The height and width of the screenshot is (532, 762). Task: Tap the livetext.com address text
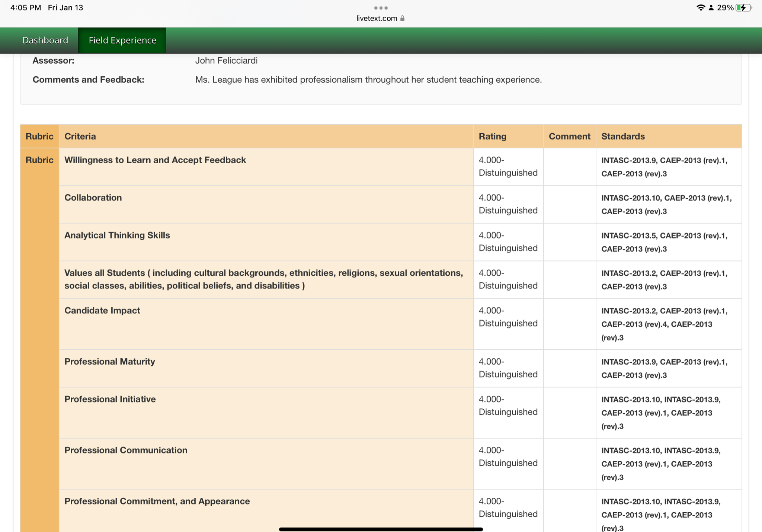point(377,18)
